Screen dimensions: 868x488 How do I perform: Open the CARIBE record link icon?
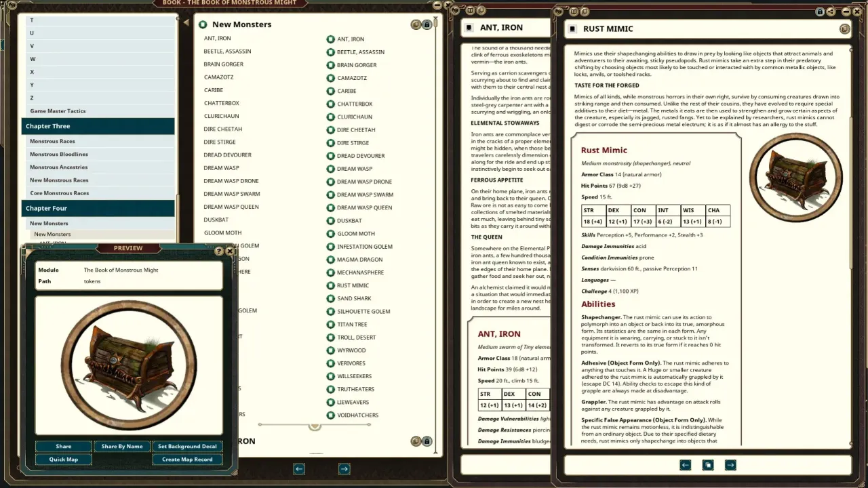point(330,91)
